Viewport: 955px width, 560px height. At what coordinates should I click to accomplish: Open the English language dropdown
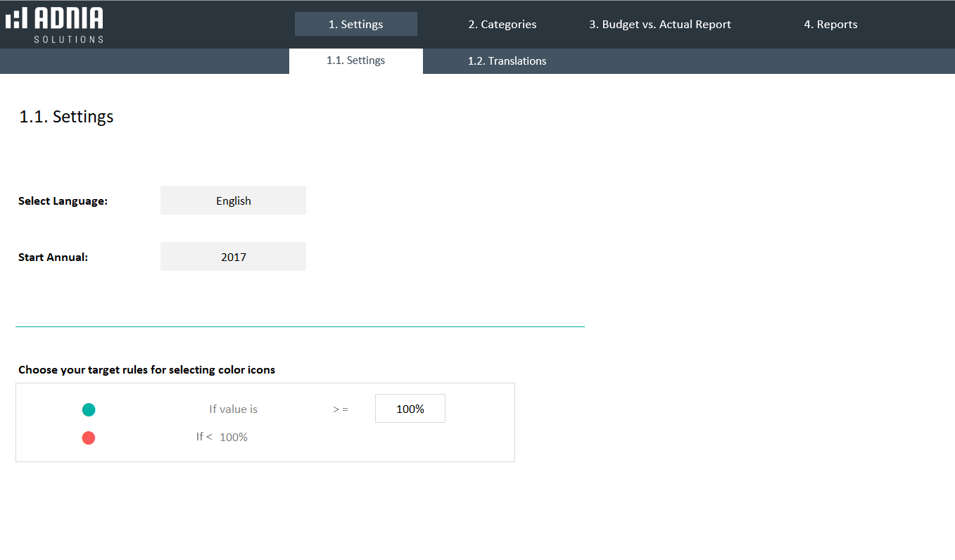pyautogui.click(x=233, y=201)
